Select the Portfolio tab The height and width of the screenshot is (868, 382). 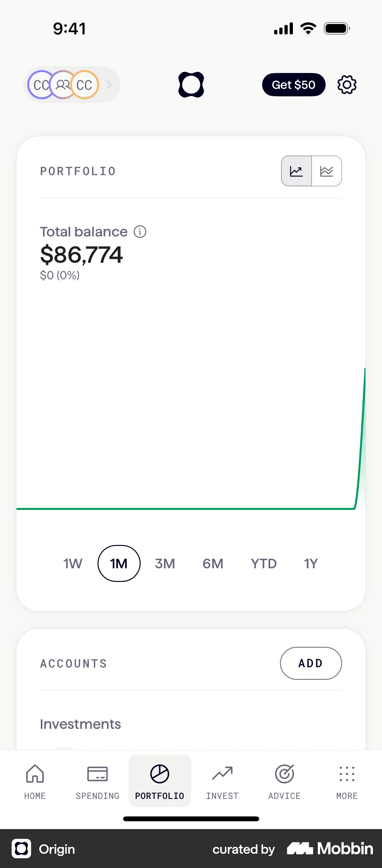pos(159,780)
